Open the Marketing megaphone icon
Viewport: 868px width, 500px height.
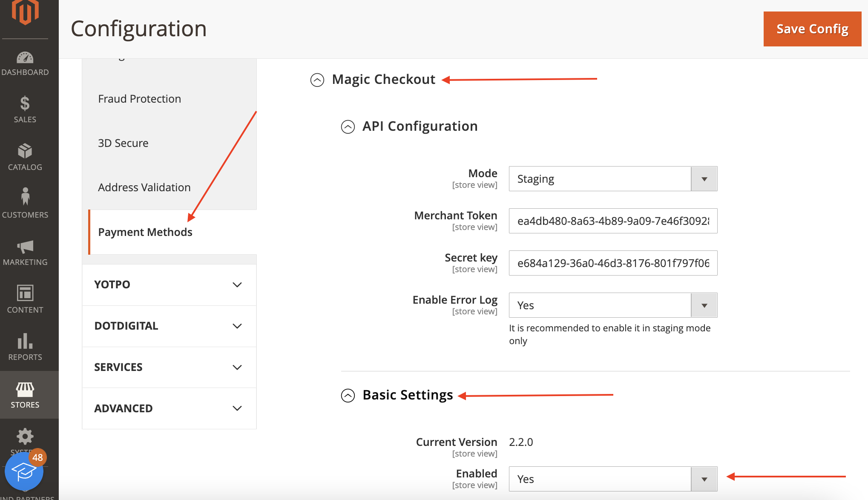pyautogui.click(x=25, y=247)
